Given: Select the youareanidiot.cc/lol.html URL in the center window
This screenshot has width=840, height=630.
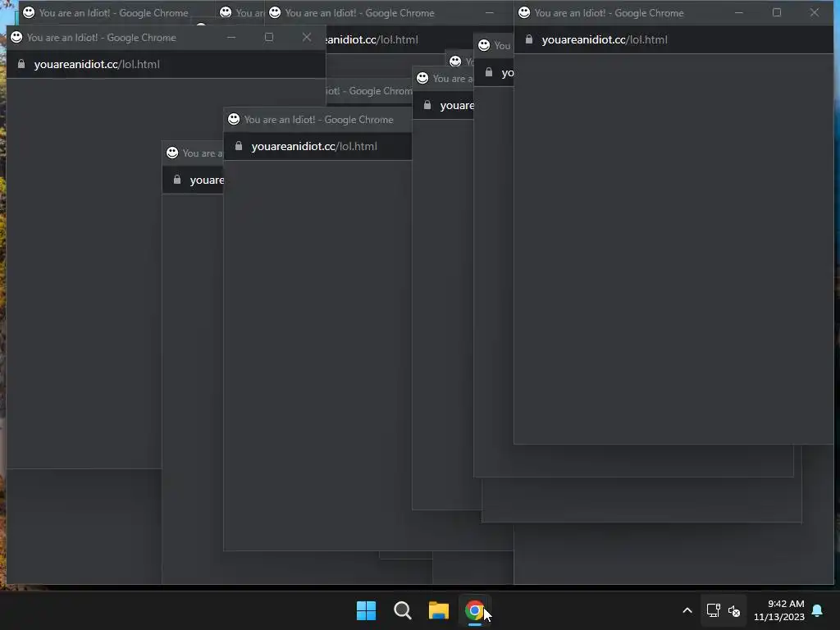Looking at the screenshot, I should click(314, 146).
